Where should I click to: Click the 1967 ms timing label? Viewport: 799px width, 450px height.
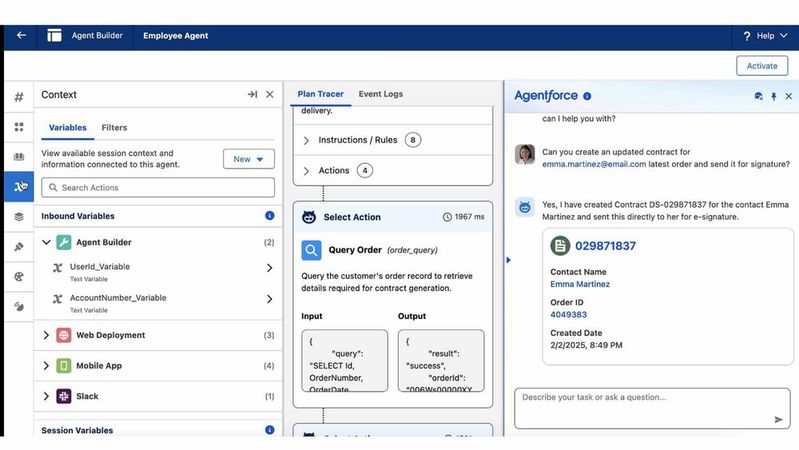pos(463,217)
